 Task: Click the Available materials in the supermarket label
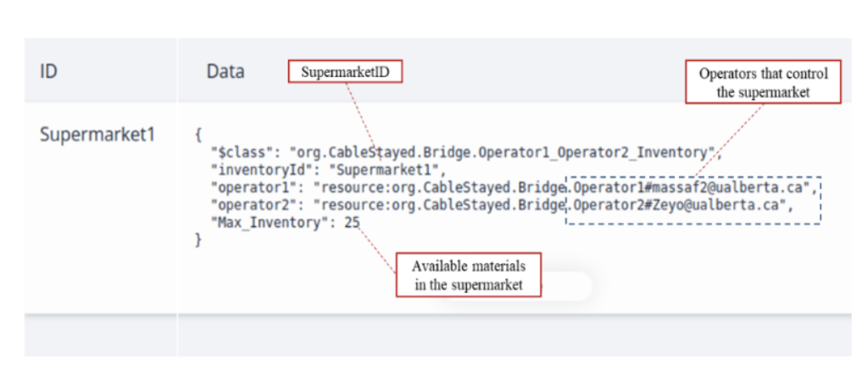click(x=468, y=274)
